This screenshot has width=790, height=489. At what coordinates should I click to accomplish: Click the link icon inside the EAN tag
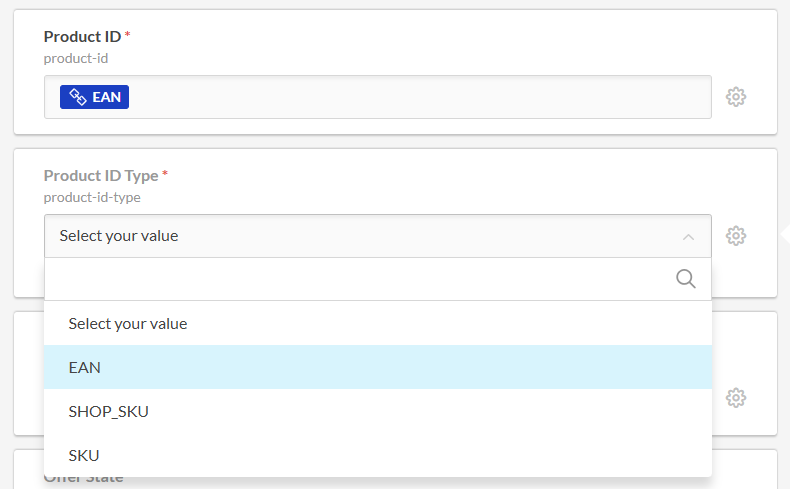(78, 97)
